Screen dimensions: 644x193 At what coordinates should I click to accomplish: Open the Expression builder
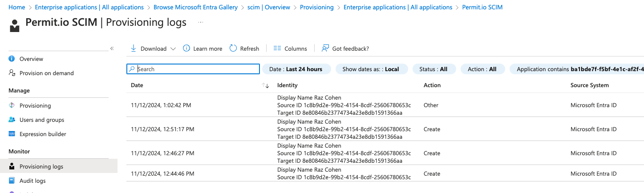tap(43, 134)
